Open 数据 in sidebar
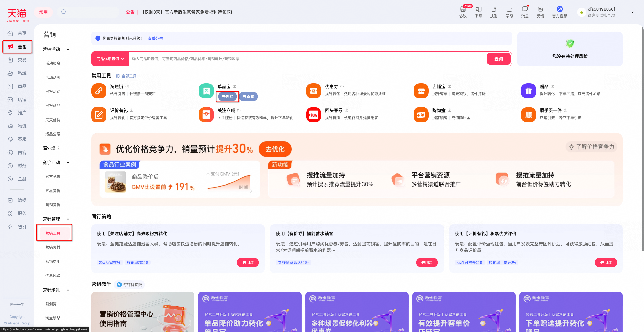The image size is (644, 332). click(x=17, y=200)
